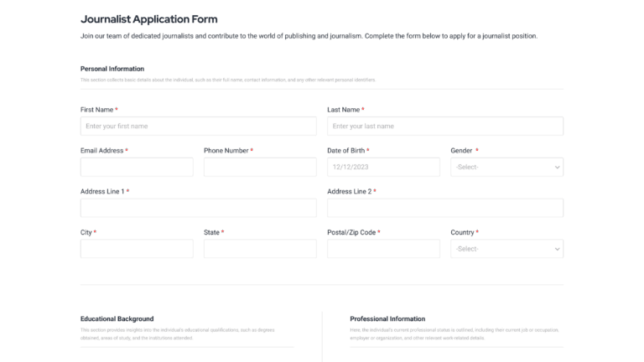Click the intro paragraph below the form title
This screenshot has width=644, height=362.
coord(309,36)
